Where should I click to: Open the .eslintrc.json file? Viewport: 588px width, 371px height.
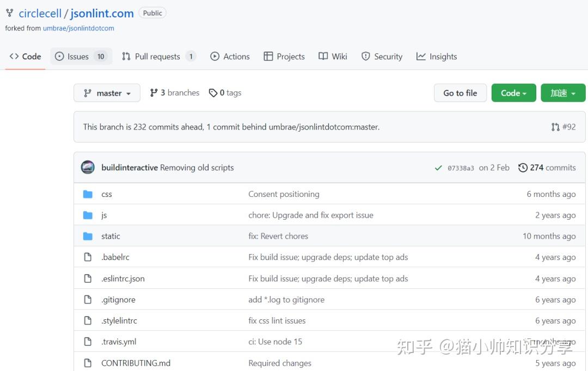pyautogui.click(x=123, y=279)
